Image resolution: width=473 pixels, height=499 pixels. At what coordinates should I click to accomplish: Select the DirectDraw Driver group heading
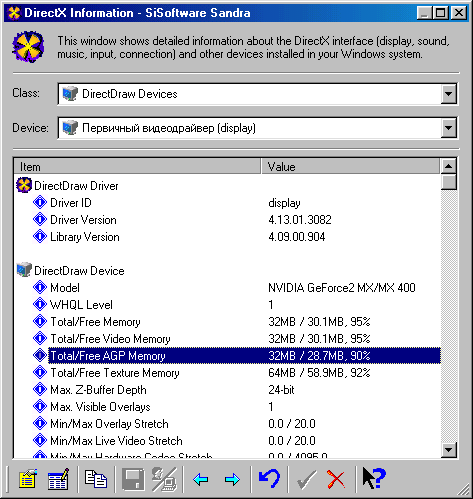click(x=76, y=186)
